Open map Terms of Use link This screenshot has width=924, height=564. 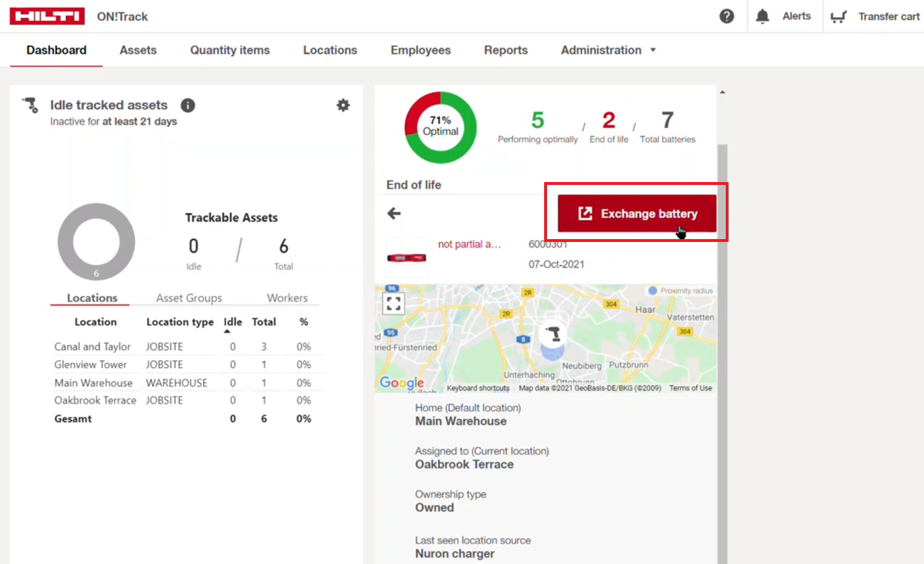coord(691,388)
